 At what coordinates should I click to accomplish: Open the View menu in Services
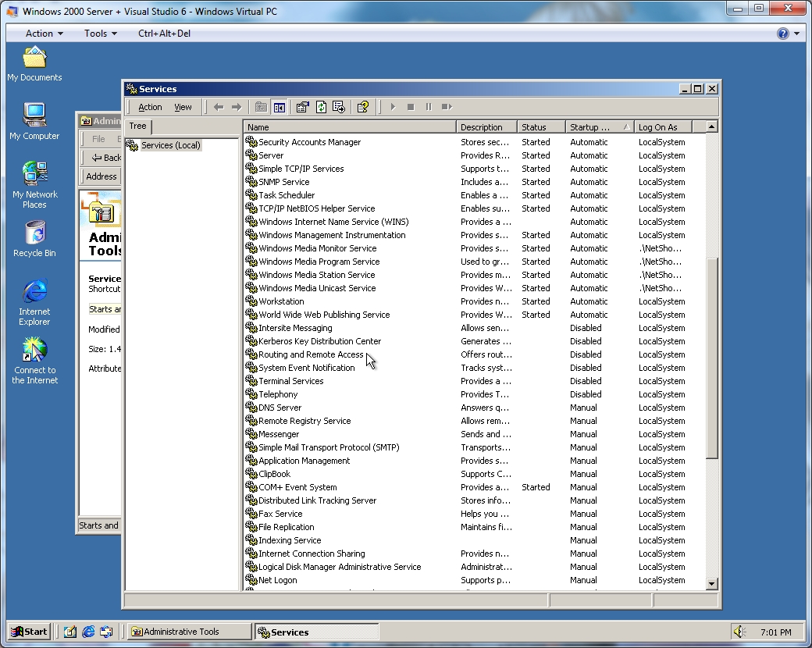point(183,107)
